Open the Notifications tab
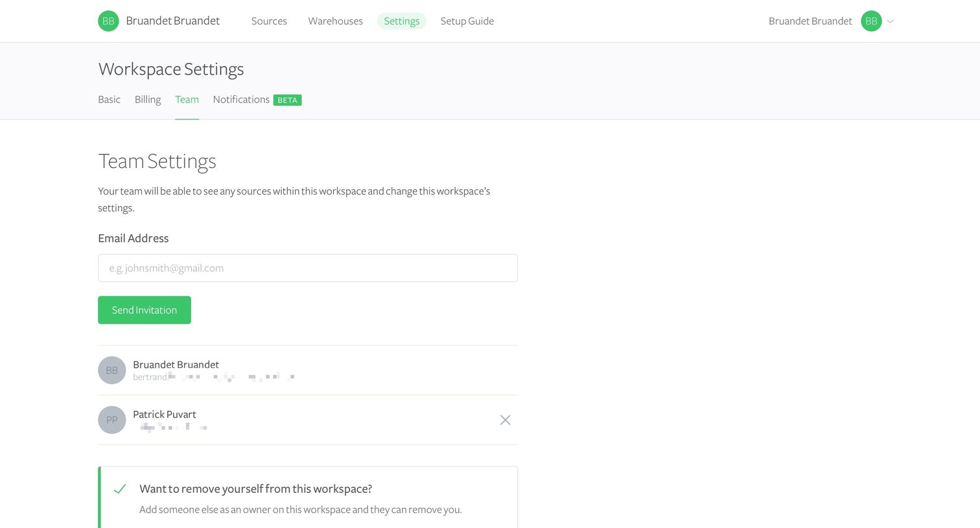This screenshot has height=528, width=980. 241,99
